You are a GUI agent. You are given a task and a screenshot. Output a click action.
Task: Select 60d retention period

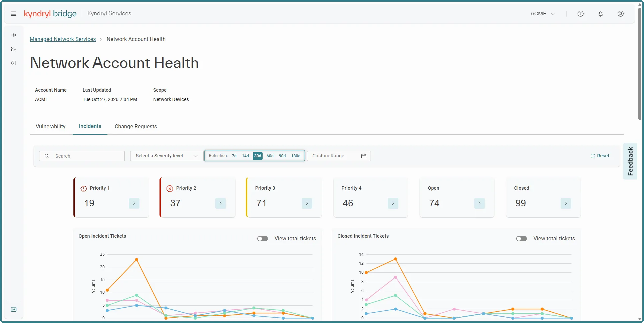(x=270, y=156)
